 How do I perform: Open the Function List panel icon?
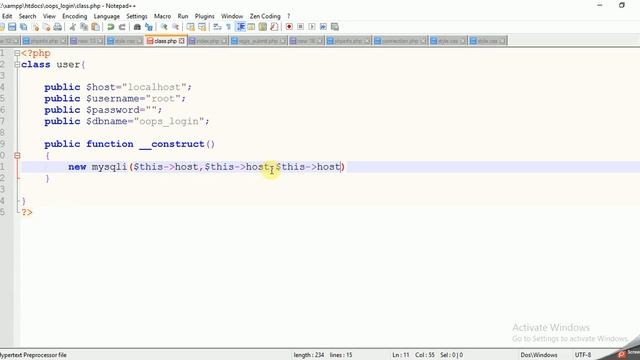[x=274, y=27]
